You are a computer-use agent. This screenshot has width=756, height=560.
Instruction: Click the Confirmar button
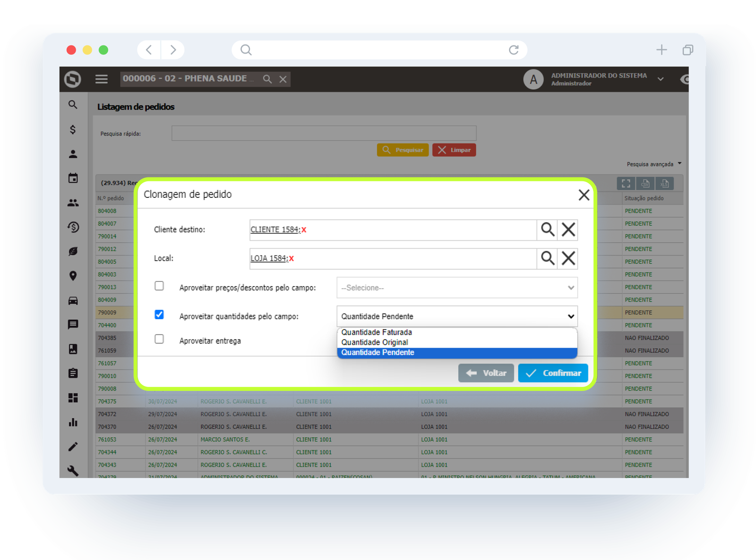tap(553, 373)
